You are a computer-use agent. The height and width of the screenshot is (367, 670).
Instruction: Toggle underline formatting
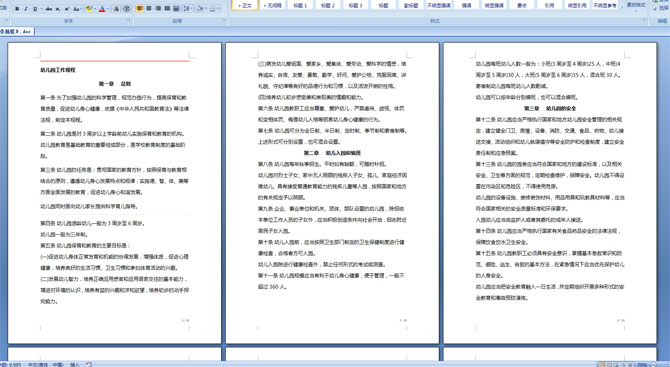tap(35, 9)
